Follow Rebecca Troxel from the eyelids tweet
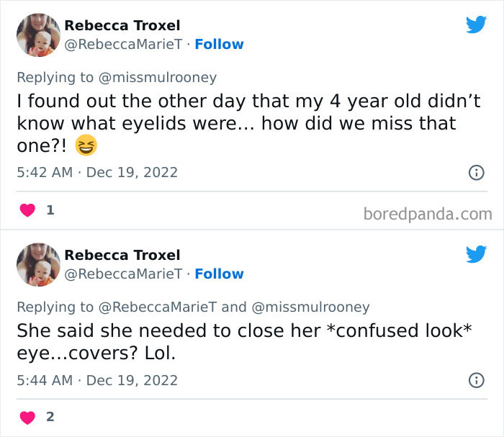Viewport: 504px width, 437px height. 219,45
